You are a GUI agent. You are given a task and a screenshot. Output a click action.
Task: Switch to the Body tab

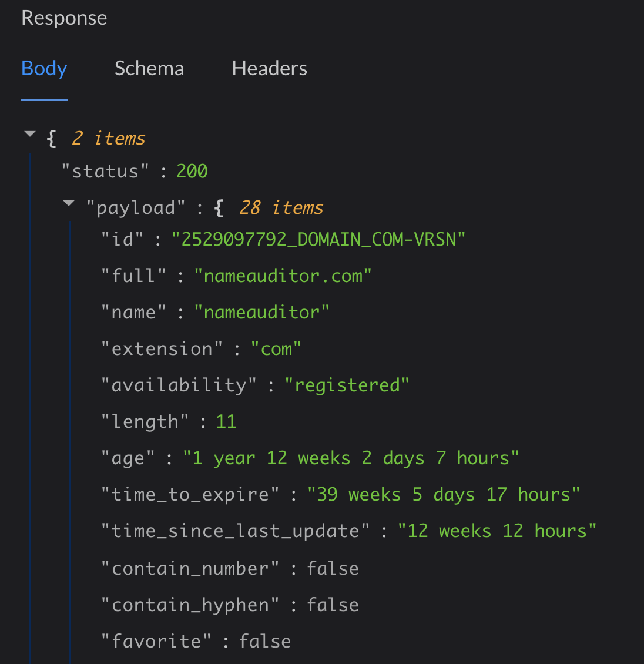click(x=45, y=69)
